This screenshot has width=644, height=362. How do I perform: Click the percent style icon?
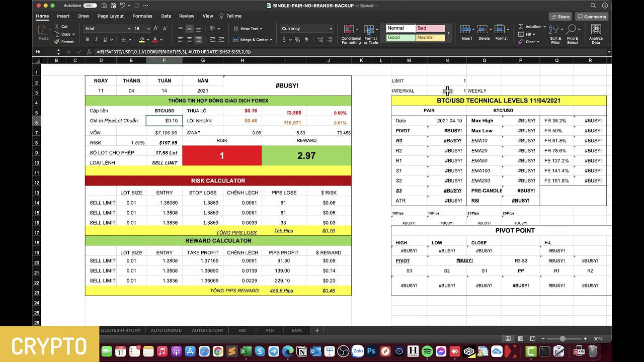(297, 40)
